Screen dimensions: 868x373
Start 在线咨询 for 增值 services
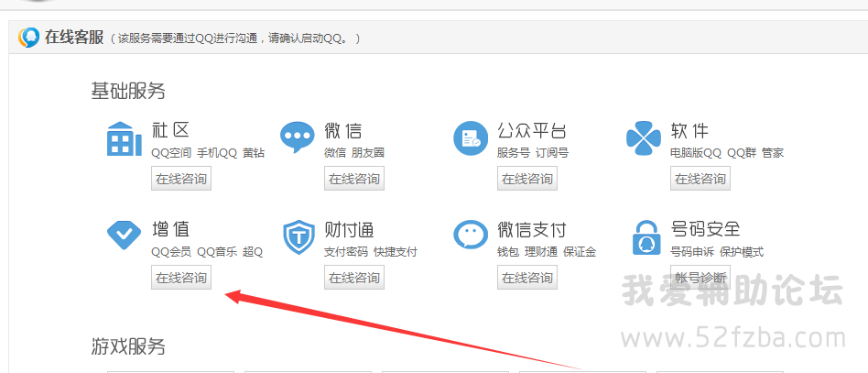181,277
